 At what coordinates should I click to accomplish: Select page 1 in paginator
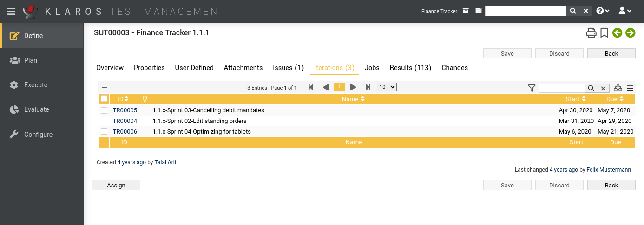coord(339,87)
